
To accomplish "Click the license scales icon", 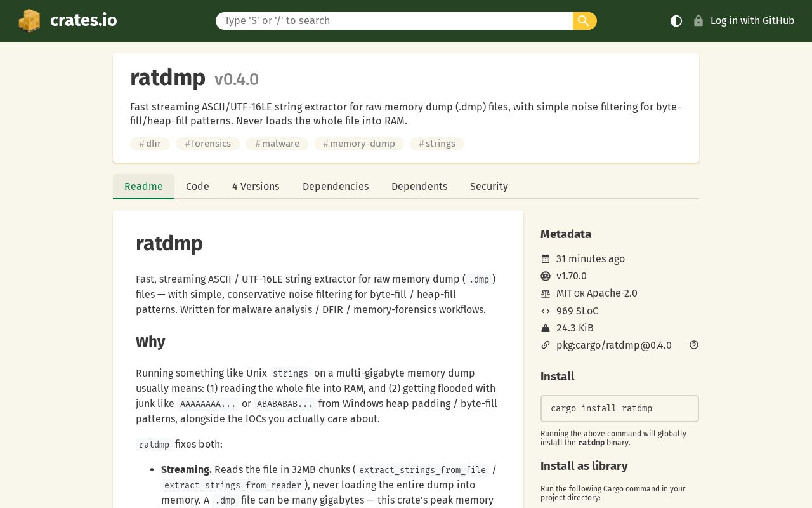I will [546, 293].
